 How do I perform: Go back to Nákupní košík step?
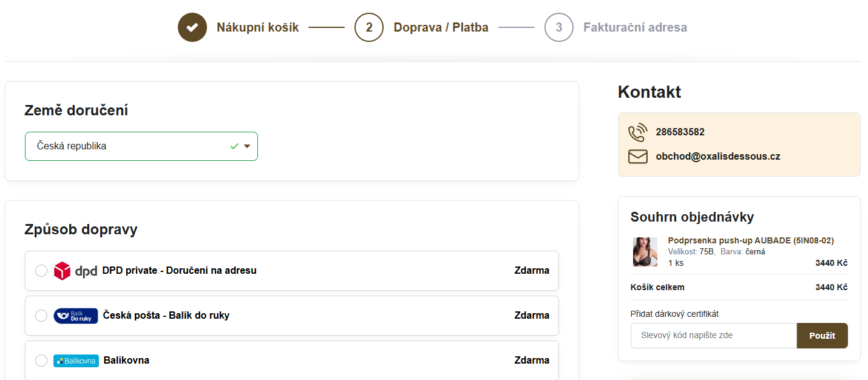pyautogui.click(x=257, y=27)
